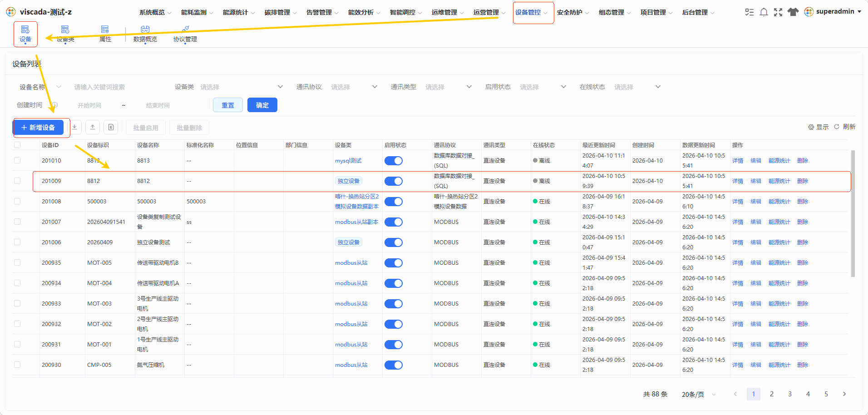Viewport: 868px width, 415px height.
Task: Open the notification bell in header
Action: coord(764,12)
